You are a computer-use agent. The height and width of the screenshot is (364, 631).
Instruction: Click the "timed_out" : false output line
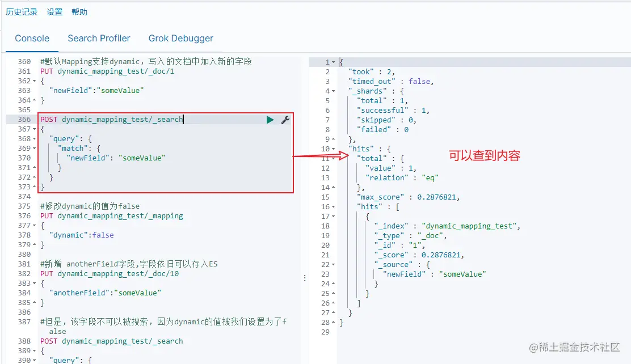click(391, 82)
